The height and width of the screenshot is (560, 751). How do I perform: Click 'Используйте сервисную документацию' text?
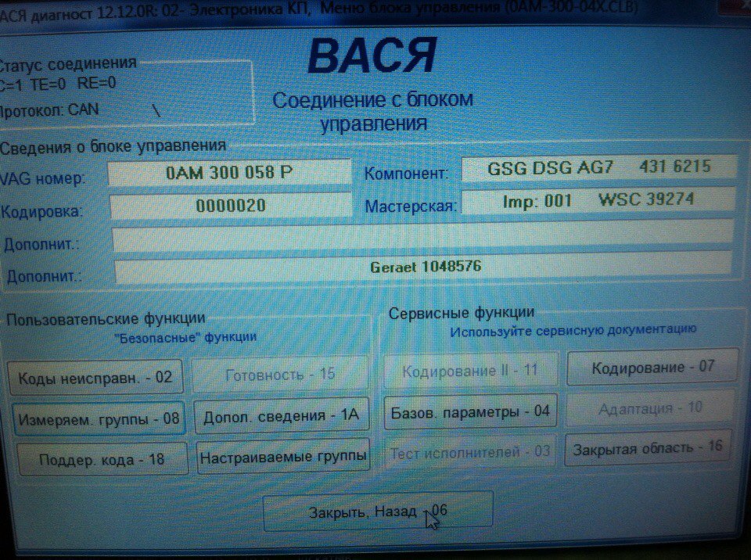[573, 331]
